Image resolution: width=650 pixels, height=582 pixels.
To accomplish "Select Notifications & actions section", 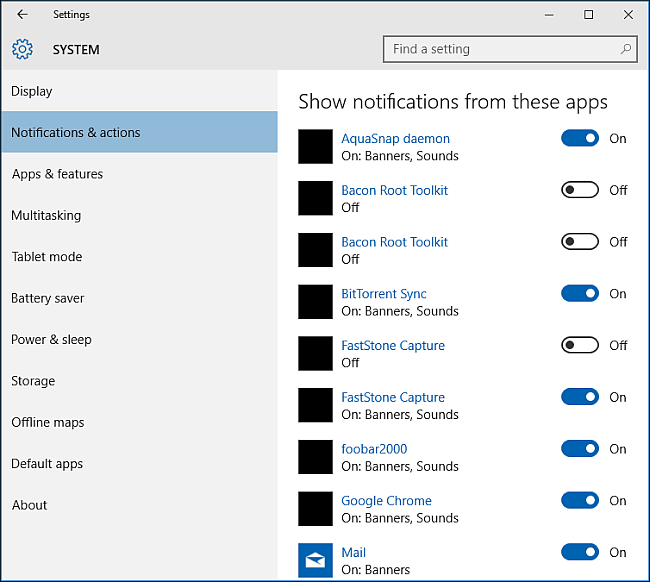I will point(139,132).
